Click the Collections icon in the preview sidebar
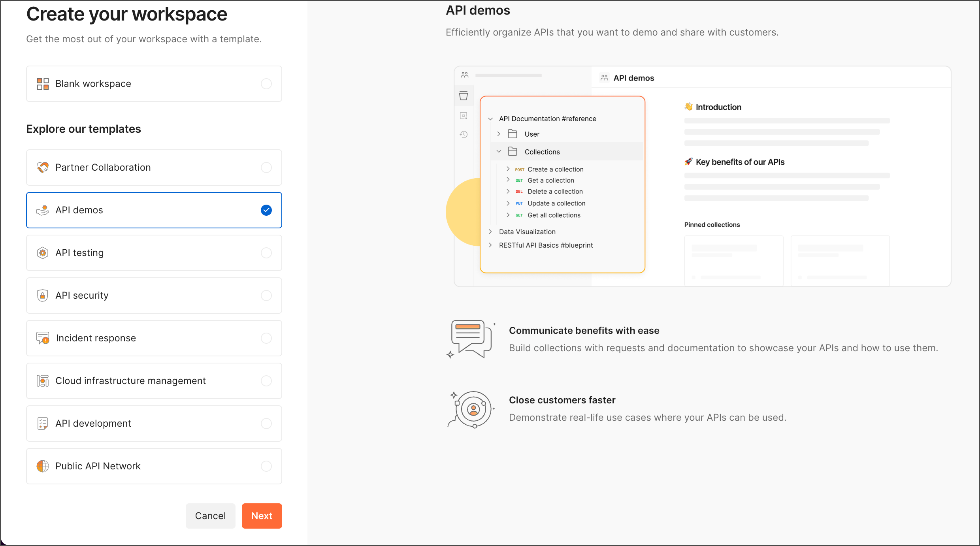The image size is (980, 546). [464, 95]
